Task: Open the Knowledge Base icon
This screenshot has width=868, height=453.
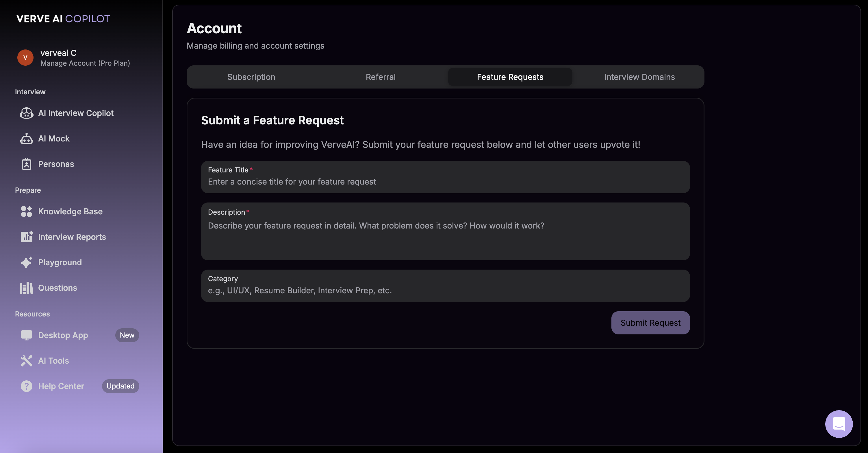Action: point(27,211)
